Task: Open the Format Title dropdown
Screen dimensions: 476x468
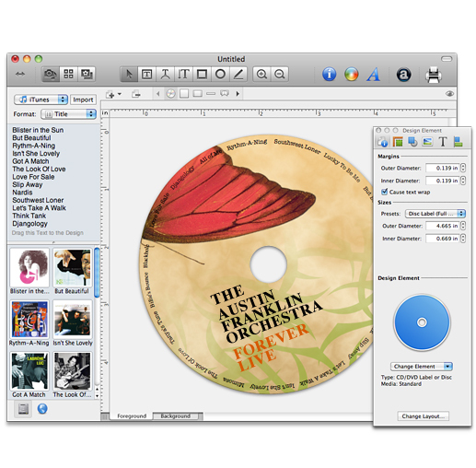Action: pos(69,114)
